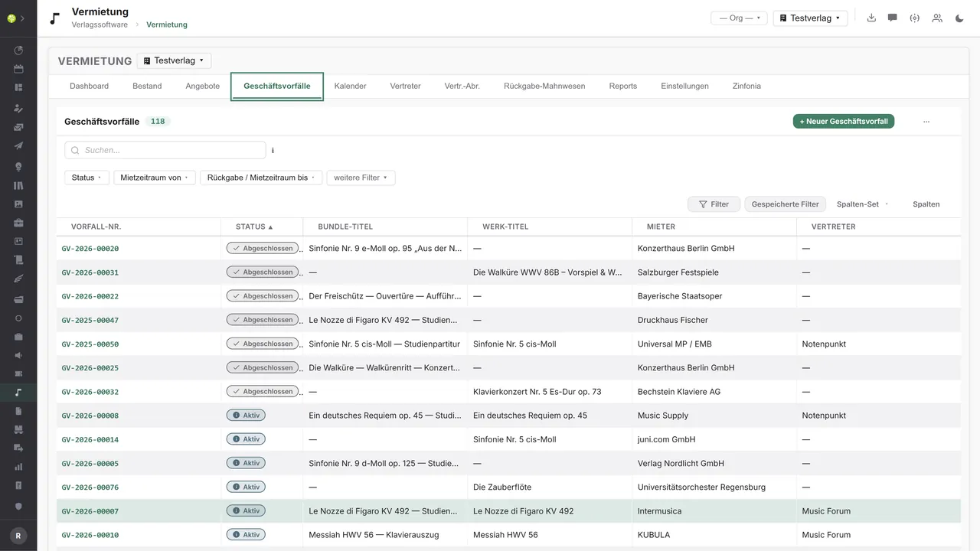The image size is (980, 551).
Task: Open the scroll document icon in sidebar
Action: pyautogui.click(x=18, y=260)
